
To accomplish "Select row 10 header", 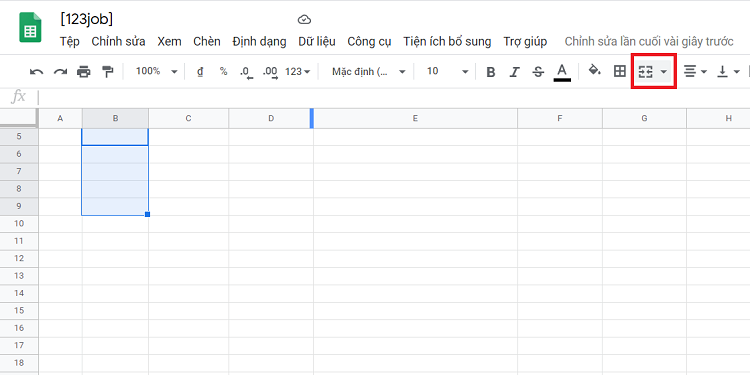I will (19, 223).
